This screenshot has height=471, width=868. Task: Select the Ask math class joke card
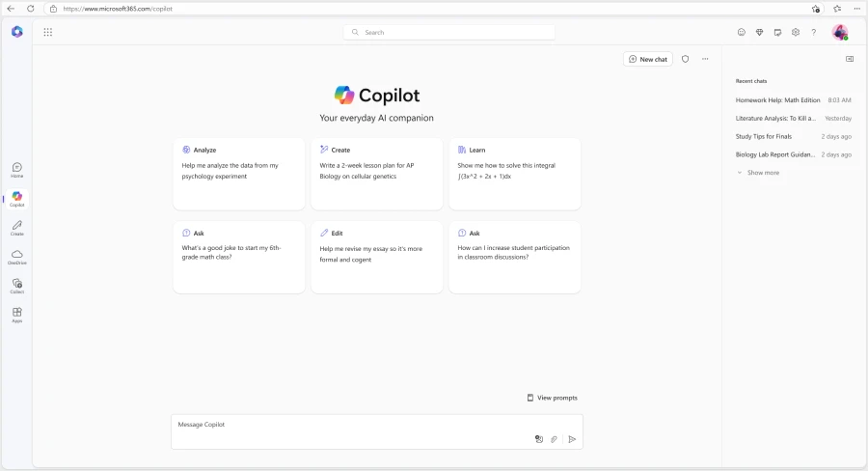click(239, 257)
